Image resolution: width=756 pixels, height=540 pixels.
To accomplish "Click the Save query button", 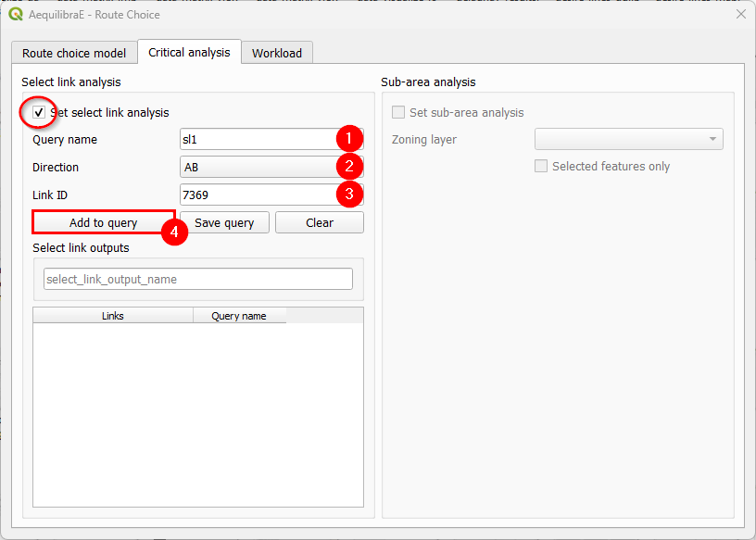I will [x=224, y=222].
